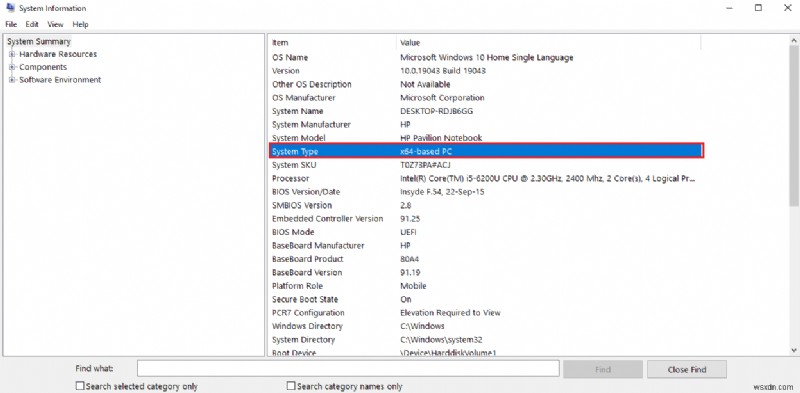
Task: Open the Help menu
Action: pyautogui.click(x=80, y=24)
